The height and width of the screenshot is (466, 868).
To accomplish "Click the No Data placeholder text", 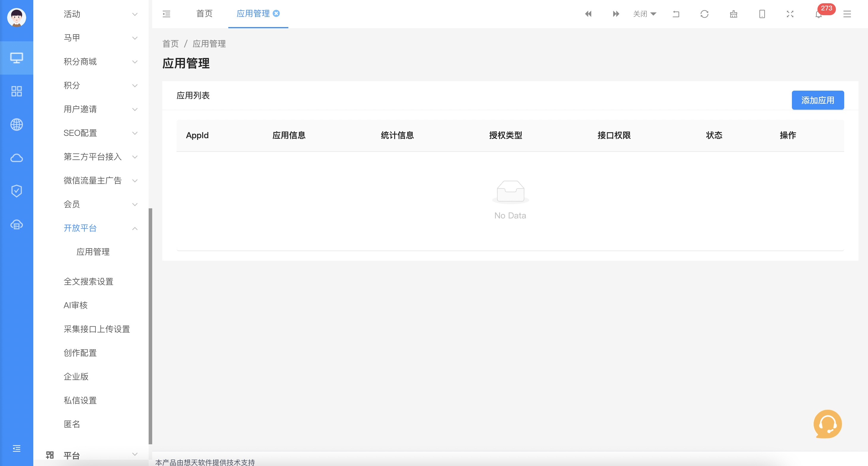I will click(x=510, y=216).
